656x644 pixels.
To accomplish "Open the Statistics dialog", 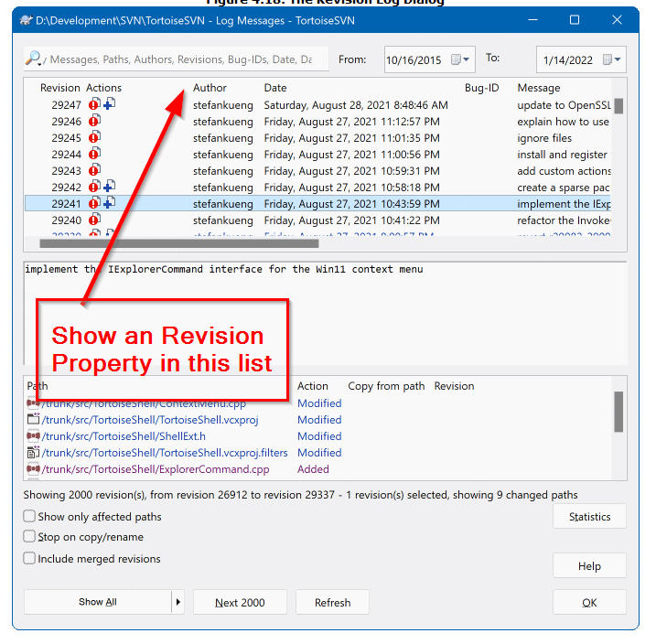I will point(589,517).
